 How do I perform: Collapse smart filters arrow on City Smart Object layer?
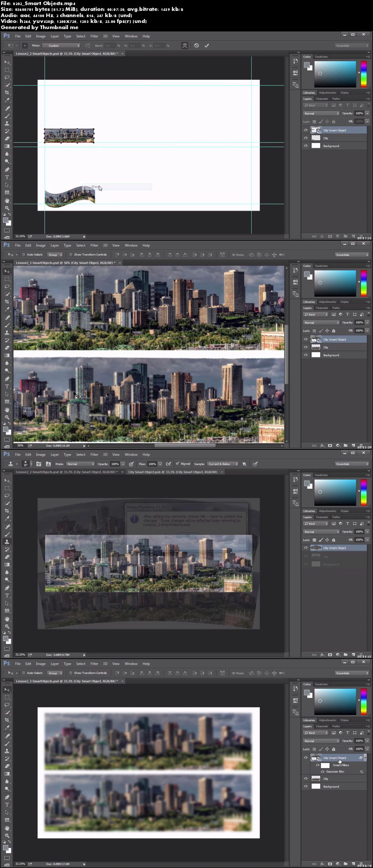click(x=365, y=757)
